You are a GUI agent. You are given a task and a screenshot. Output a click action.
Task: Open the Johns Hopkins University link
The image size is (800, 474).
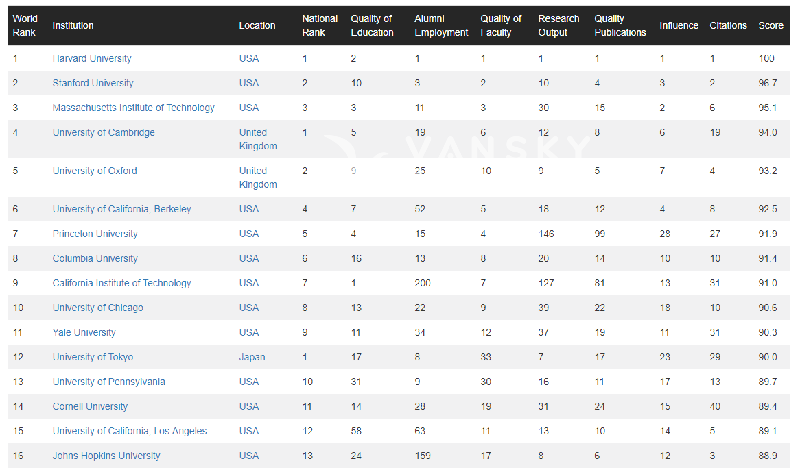(x=107, y=456)
